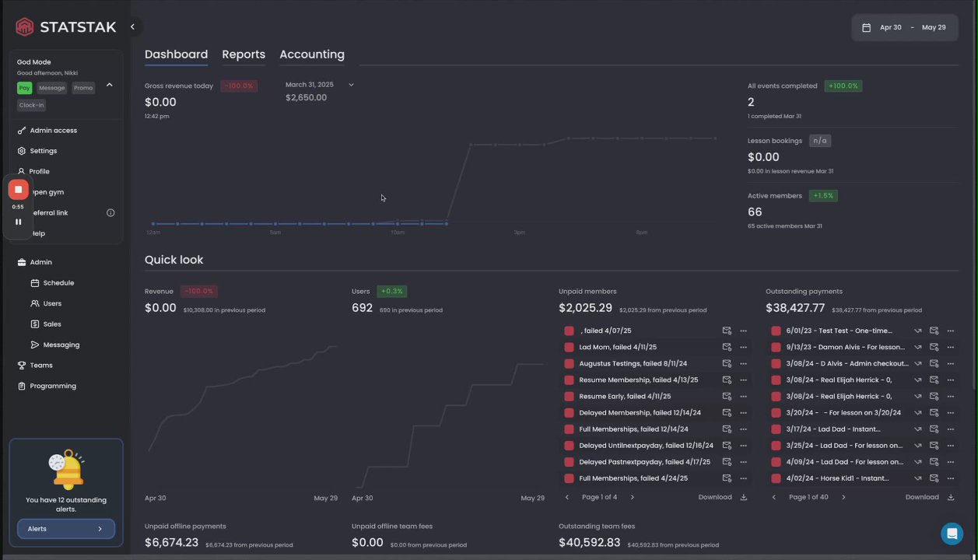Open more options for Augustus Testings
The height and width of the screenshot is (560, 978).
click(743, 363)
